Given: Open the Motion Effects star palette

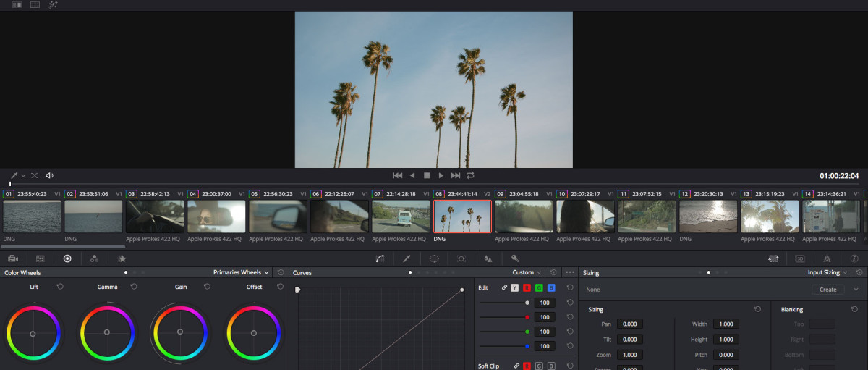Looking at the screenshot, I should coord(122,258).
